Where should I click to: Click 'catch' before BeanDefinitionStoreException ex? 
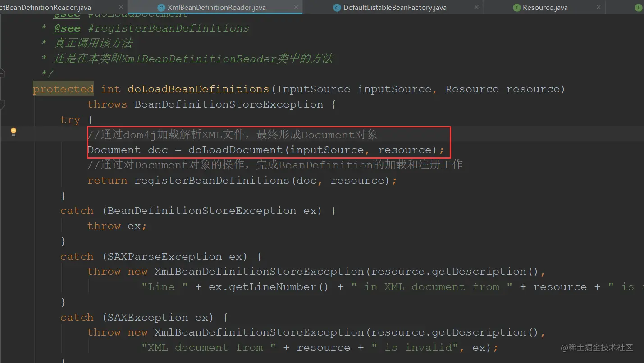pos(77,211)
